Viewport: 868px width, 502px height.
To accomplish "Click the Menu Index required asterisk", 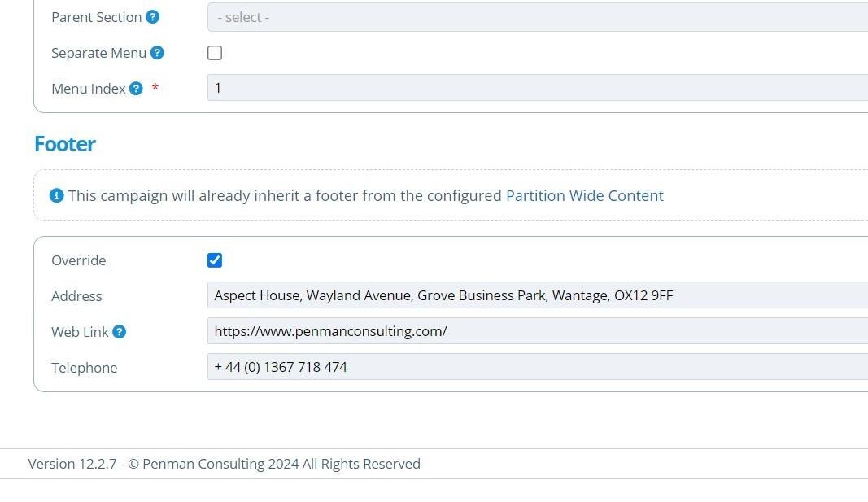I will click(x=155, y=88).
